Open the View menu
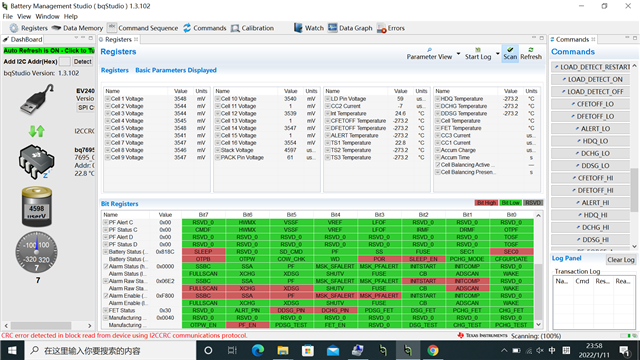This screenshot has height=360, width=640. coord(24,16)
